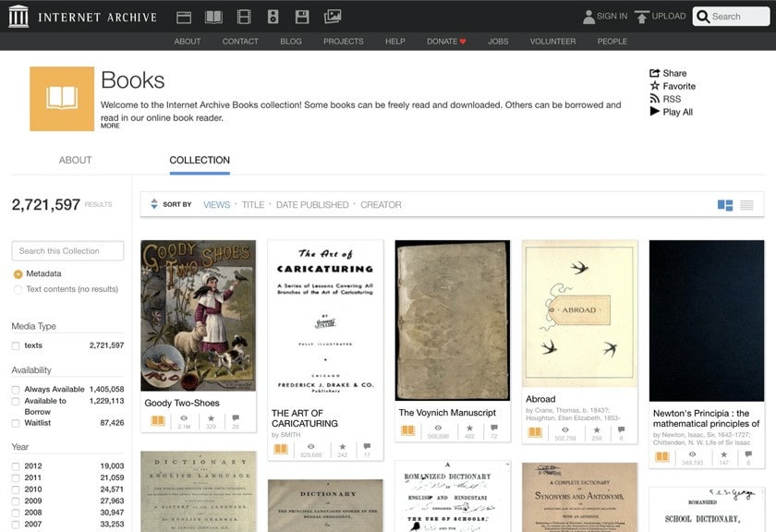
Task: Open the VOLUNTEER menu item
Action: point(552,41)
